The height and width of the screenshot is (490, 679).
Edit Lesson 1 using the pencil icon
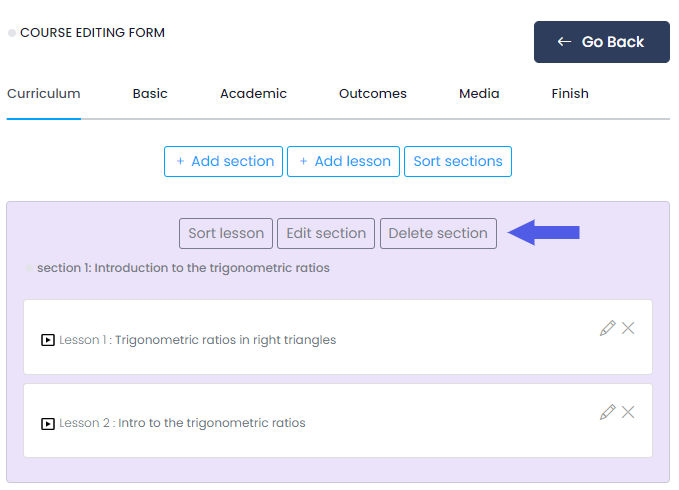point(607,328)
